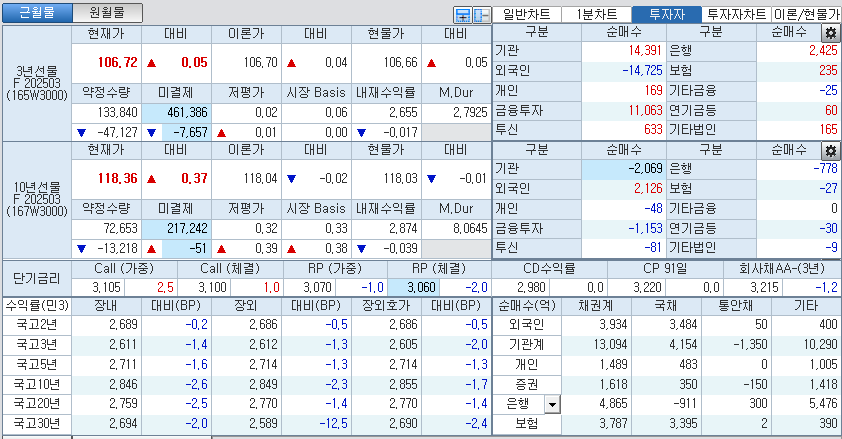Click the RP (가중) column header

[x=335, y=268]
